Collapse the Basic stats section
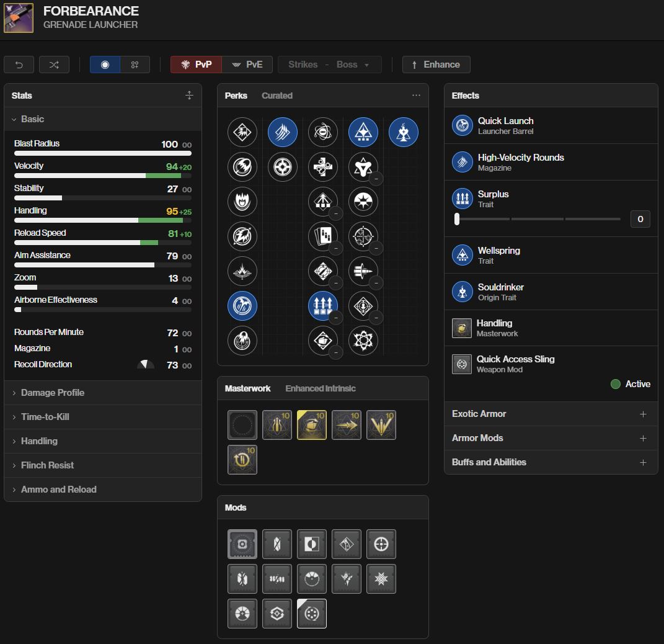The image size is (664, 644). pyautogui.click(x=103, y=119)
